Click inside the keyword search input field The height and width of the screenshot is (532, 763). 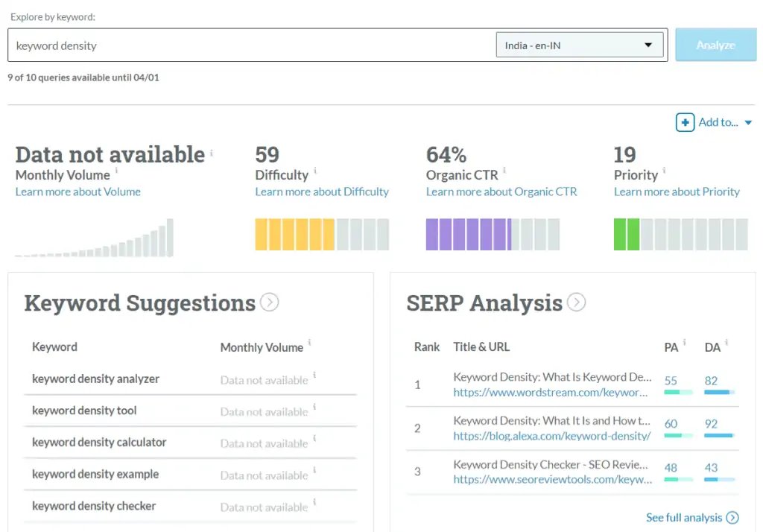246,45
